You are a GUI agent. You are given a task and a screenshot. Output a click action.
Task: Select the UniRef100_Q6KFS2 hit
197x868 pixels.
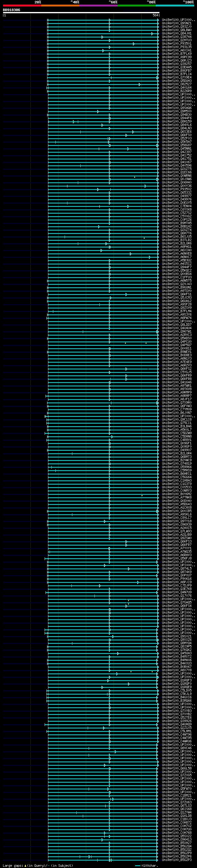177,369
